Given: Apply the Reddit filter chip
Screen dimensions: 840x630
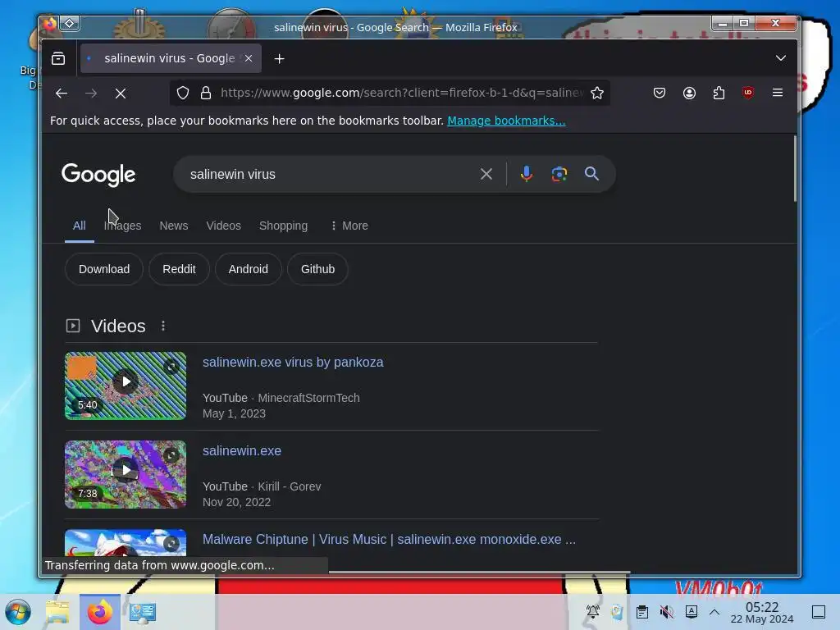Looking at the screenshot, I should [x=179, y=269].
